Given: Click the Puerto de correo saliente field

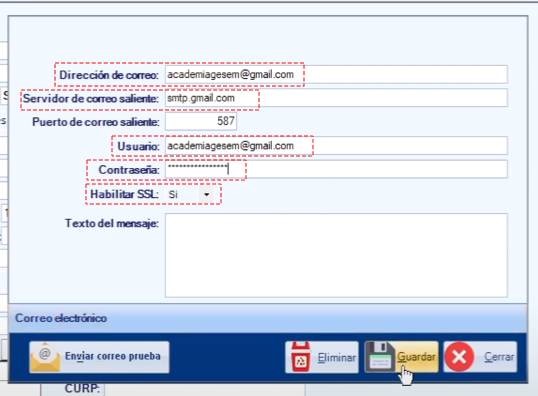Looking at the screenshot, I should (201, 121).
